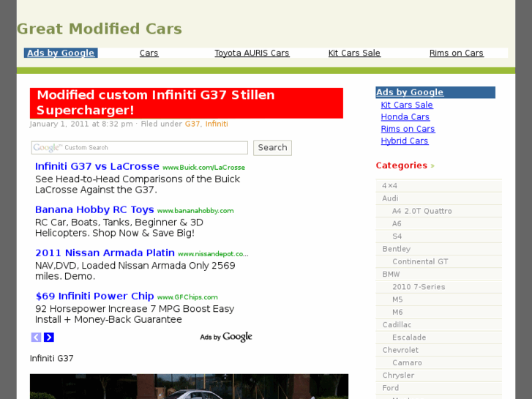
Task: Click the Categories heading
Action: click(401, 165)
